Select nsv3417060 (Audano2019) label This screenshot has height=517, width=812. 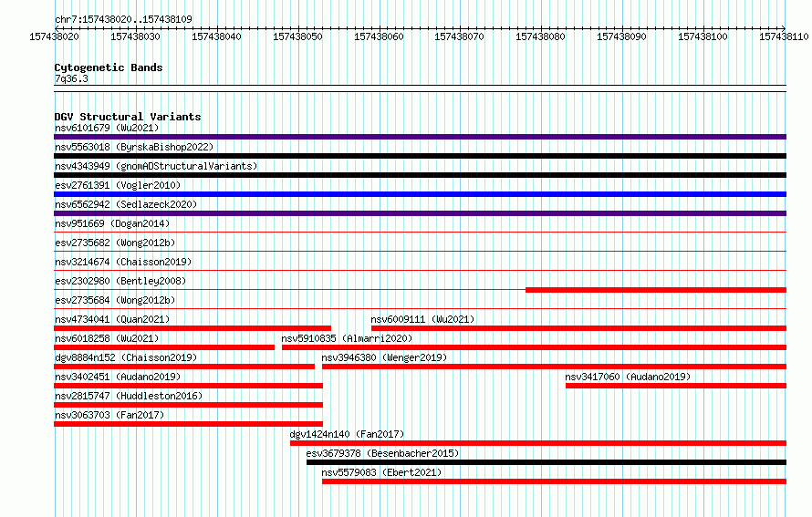click(629, 377)
